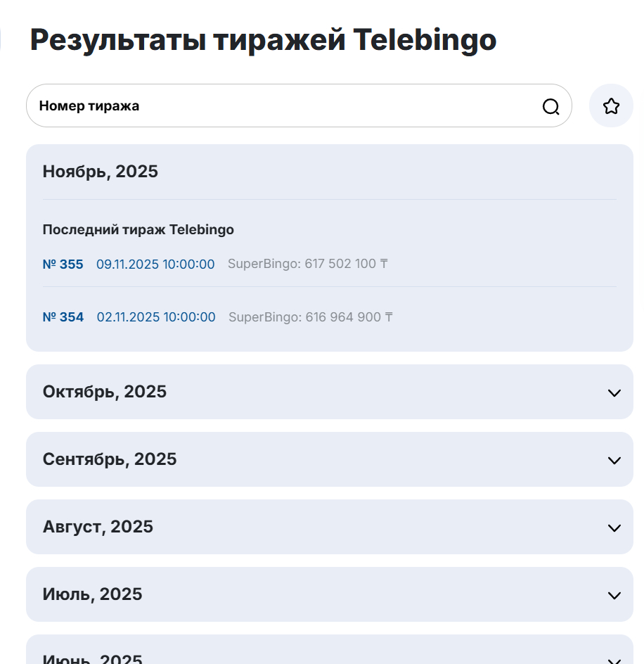The image size is (644, 664).
Task: Open draw № 354 results
Action: click(x=63, y=317)
